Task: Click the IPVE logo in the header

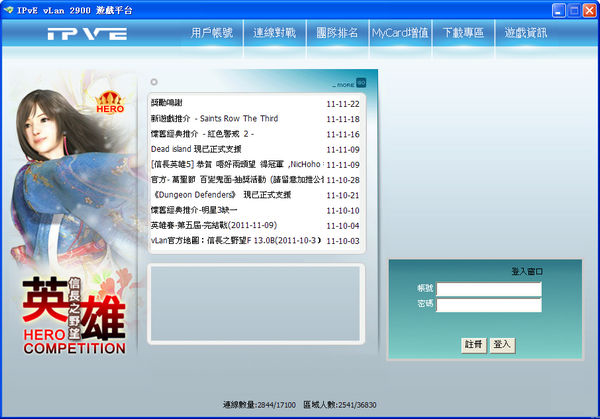Action: click(x=86, y=33)
